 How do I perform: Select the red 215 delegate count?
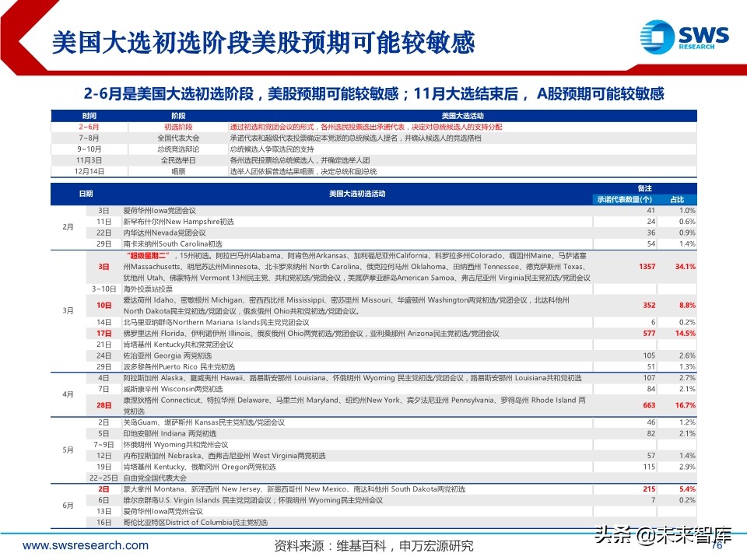point(649,489)
